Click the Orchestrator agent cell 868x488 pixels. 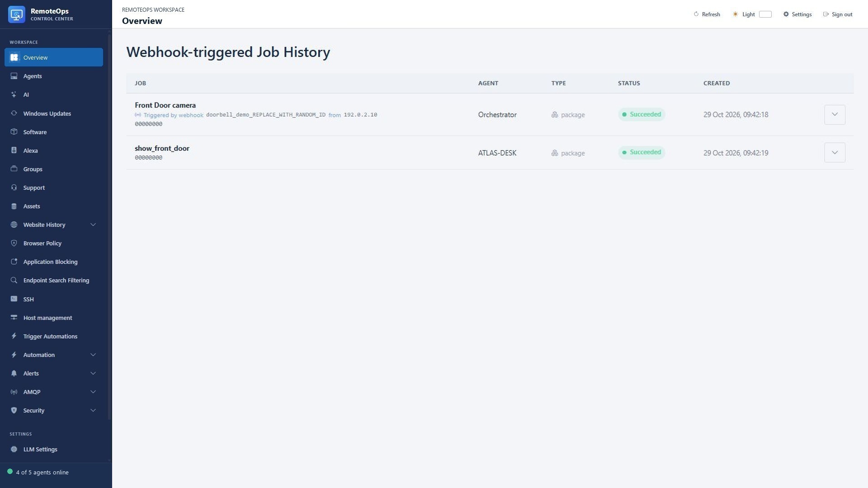pyautogui.click(x=497, y=115)
